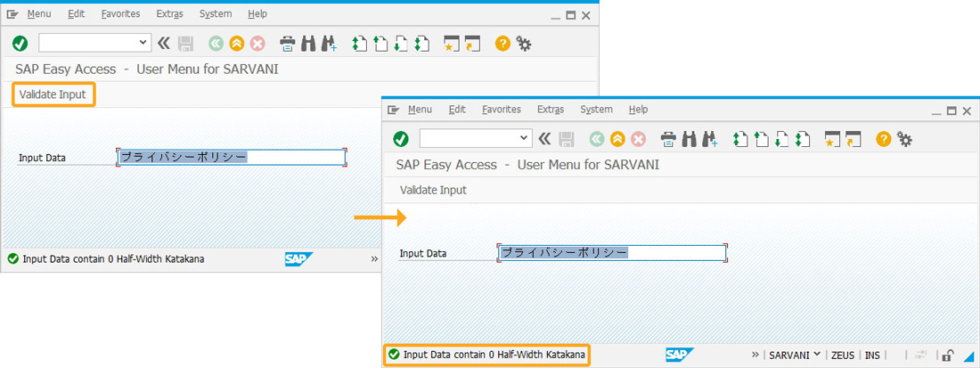This screenshot has height=368, width=980.
Task: Click Previous Page icon in front window
Action: 761,139
